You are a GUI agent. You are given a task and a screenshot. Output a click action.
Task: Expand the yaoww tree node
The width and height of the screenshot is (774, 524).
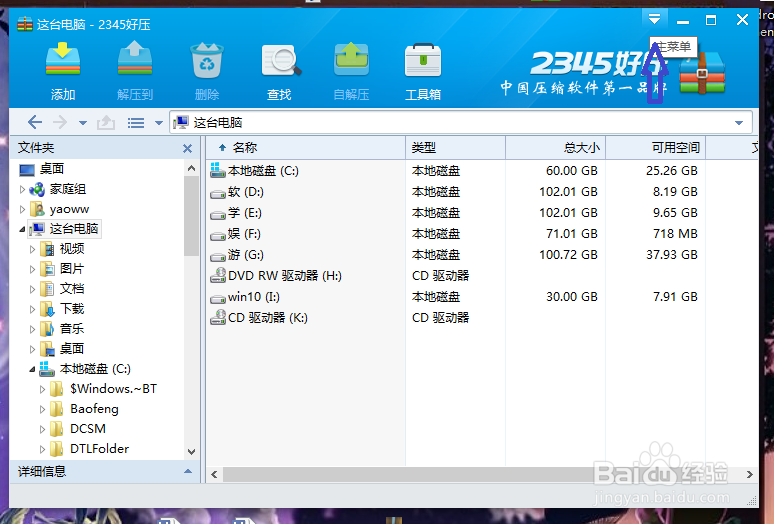click(x=22, y=209)
